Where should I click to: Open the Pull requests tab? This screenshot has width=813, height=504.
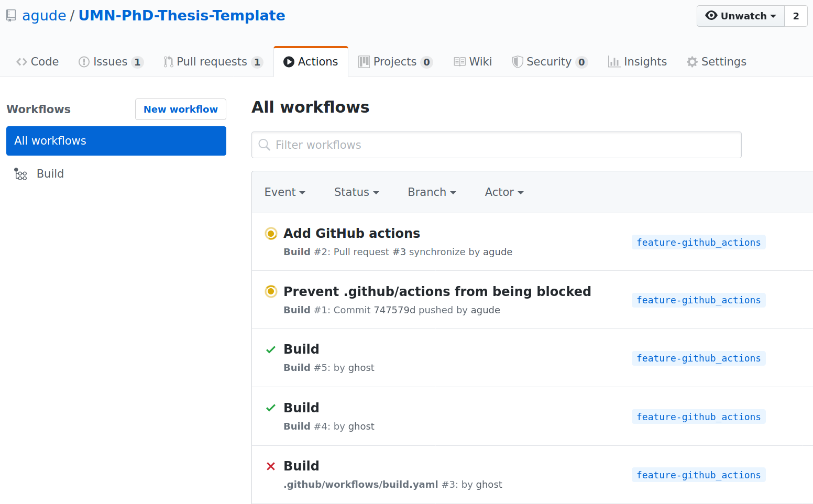pyautogui.click(x=213, y=62)
